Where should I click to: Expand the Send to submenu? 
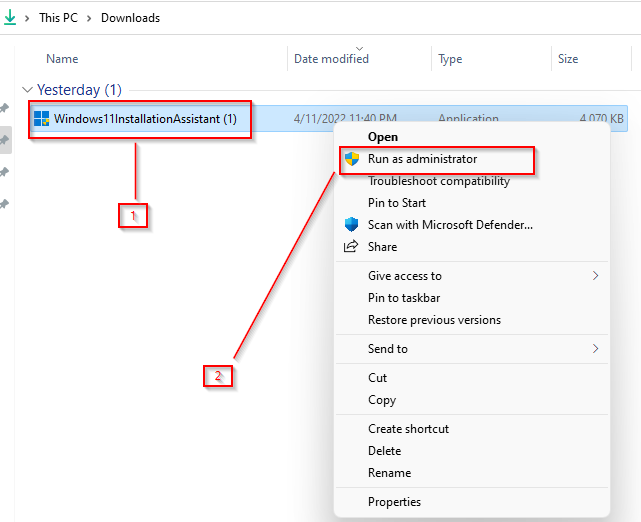tap(596, 349)
